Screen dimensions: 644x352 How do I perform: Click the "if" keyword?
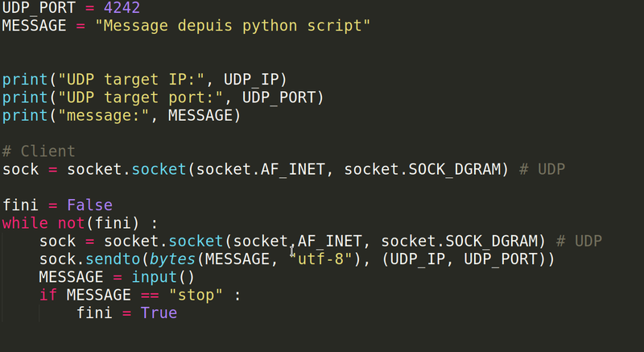pos(48,295)
